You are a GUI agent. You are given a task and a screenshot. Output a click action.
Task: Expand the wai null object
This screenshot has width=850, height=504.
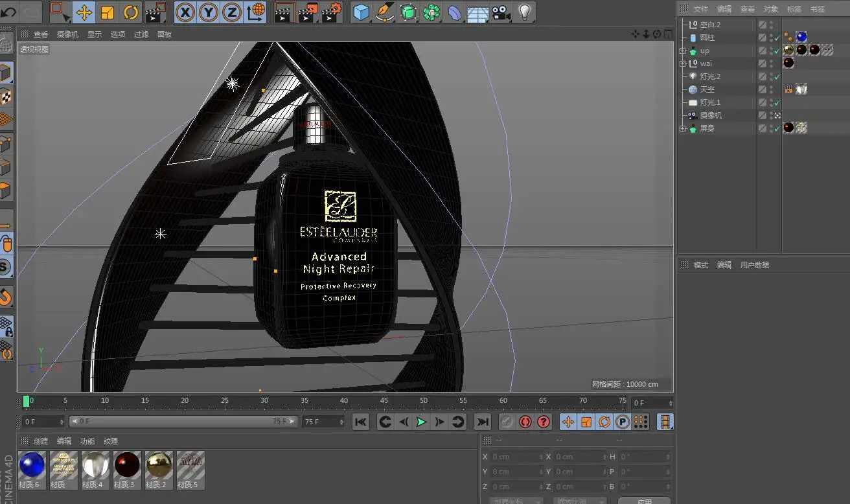[682, 63]
